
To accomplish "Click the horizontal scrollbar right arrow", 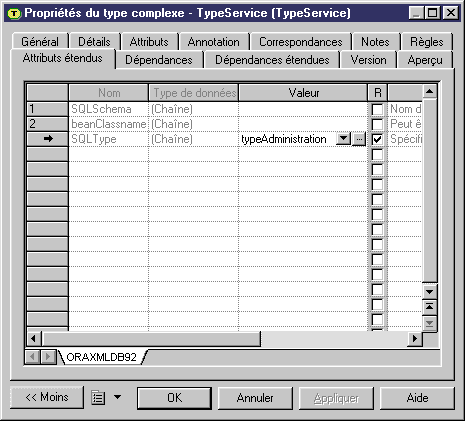I will click(415, 339).
